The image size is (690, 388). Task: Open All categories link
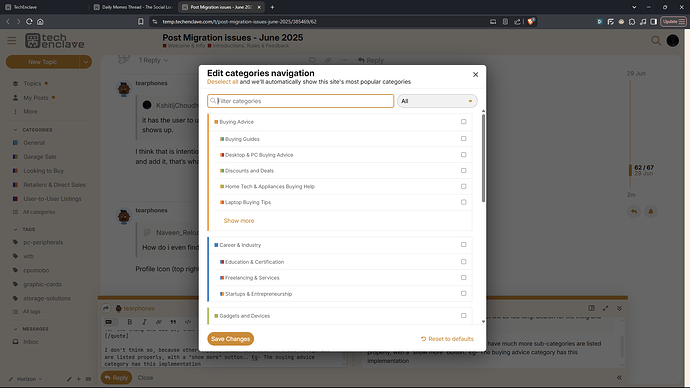(39, 212)
